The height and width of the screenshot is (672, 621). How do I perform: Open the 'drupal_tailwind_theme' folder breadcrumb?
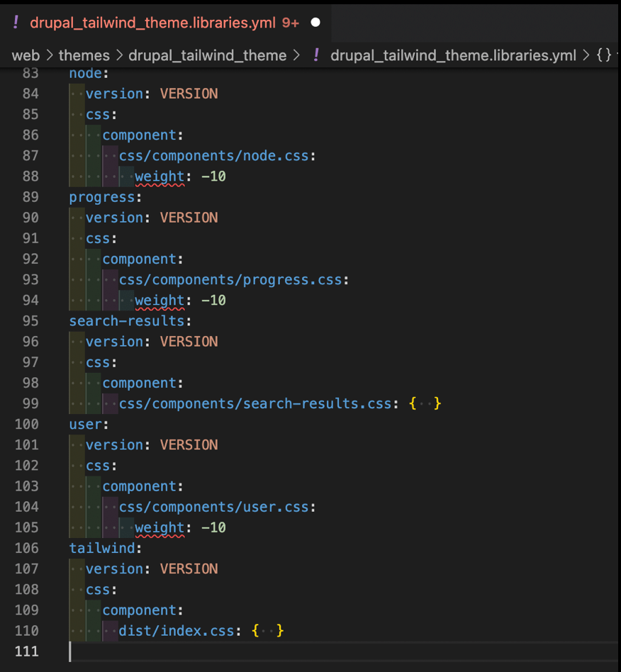pyautogui.click(x=208, y=55)
